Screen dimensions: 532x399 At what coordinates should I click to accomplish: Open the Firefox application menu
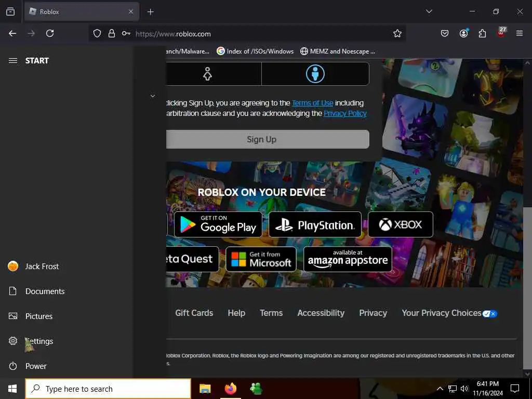pos(520,33)
